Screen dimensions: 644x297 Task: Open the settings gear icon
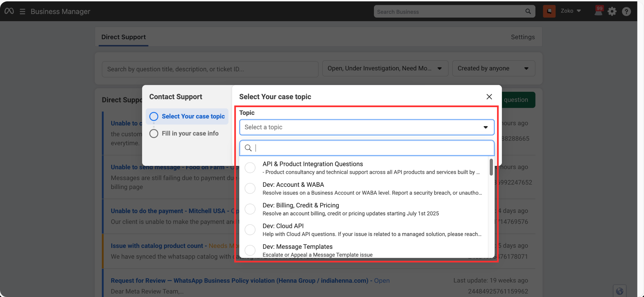(x=612, y=12)
